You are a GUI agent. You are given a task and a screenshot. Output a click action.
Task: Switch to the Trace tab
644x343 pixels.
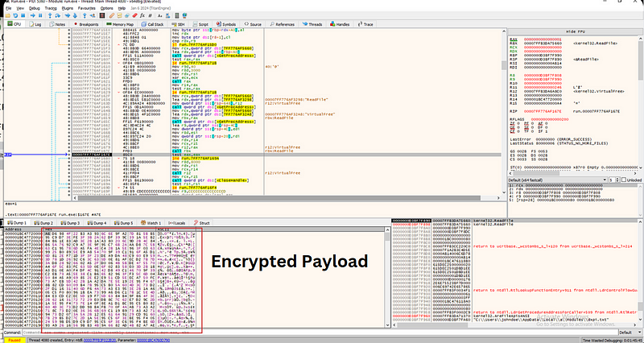365,24
